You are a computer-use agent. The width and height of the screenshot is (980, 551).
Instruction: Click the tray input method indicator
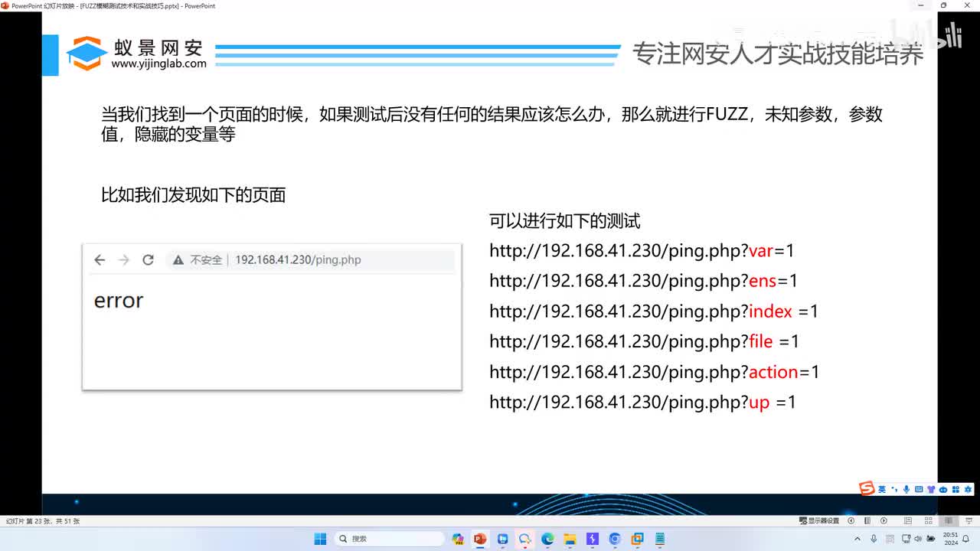(890, 539)
